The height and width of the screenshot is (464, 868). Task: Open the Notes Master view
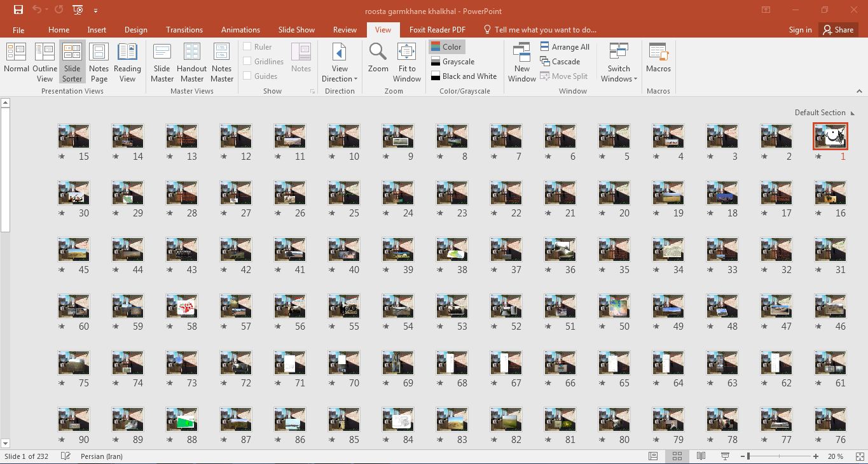pos(221,62)
